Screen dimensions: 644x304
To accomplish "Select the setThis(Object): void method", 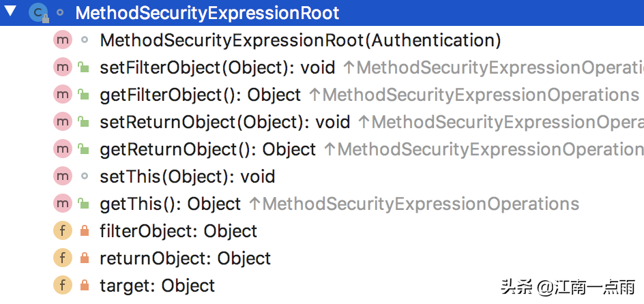I will tap(187, 177).
